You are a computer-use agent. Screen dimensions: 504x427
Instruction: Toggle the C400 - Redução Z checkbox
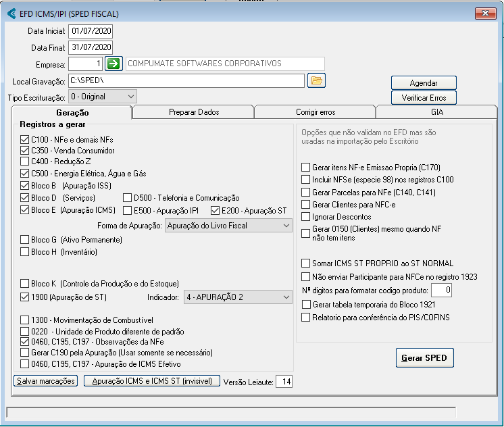coord(25,162)
